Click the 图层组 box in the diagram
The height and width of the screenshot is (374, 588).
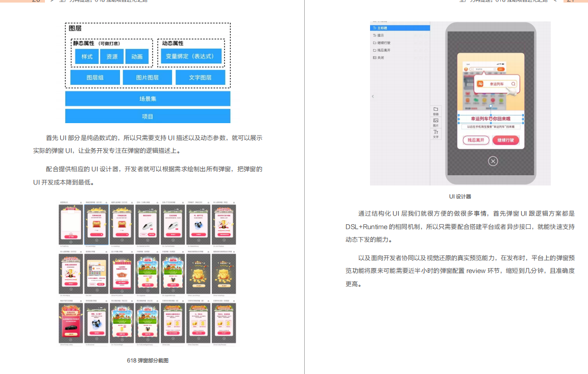point(95,77)
